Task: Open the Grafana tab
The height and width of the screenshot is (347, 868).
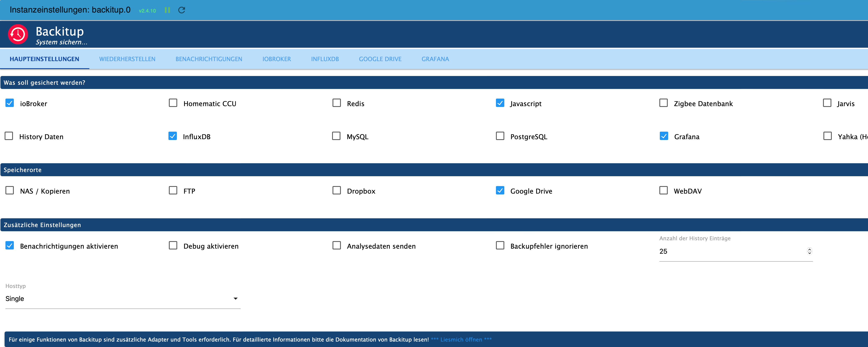Action: pyautogui.click(x=435, y=59)
